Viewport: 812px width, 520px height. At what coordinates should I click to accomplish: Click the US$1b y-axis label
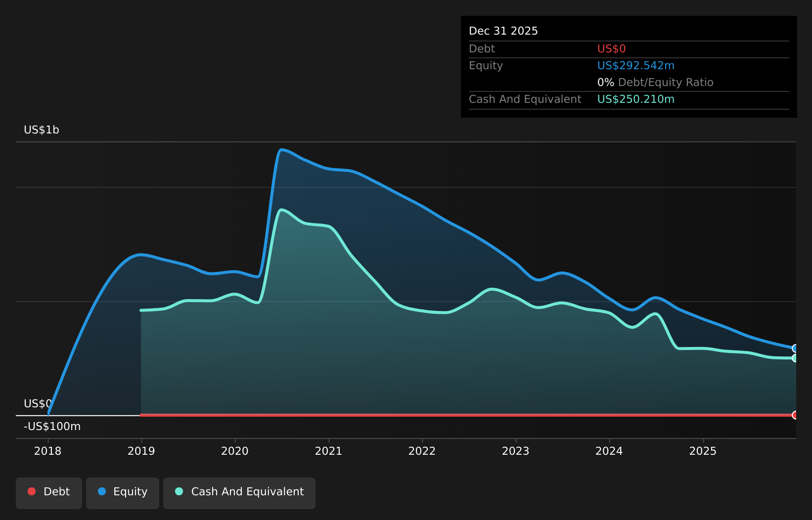42,130
